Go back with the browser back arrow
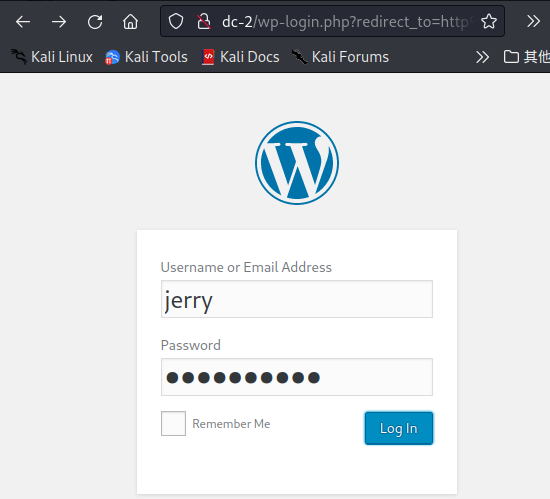This screenshot has width=550, height=499. 23,22
